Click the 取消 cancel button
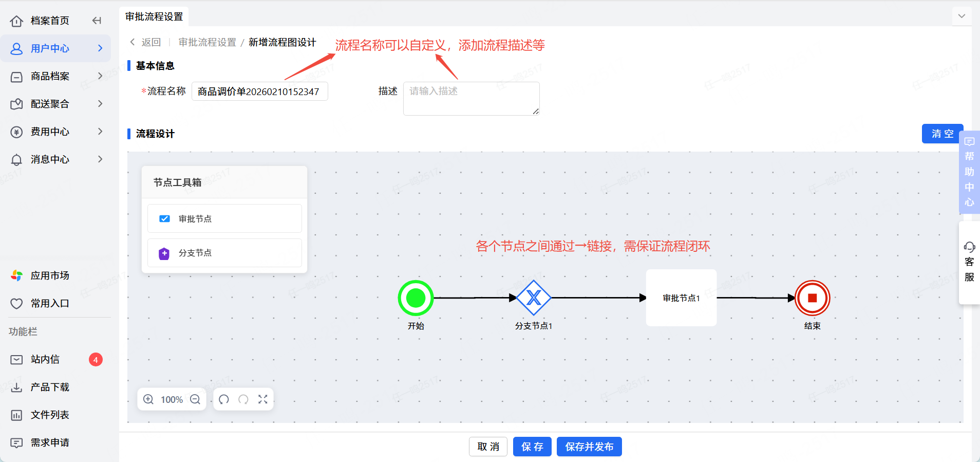 tap(488, 447)
